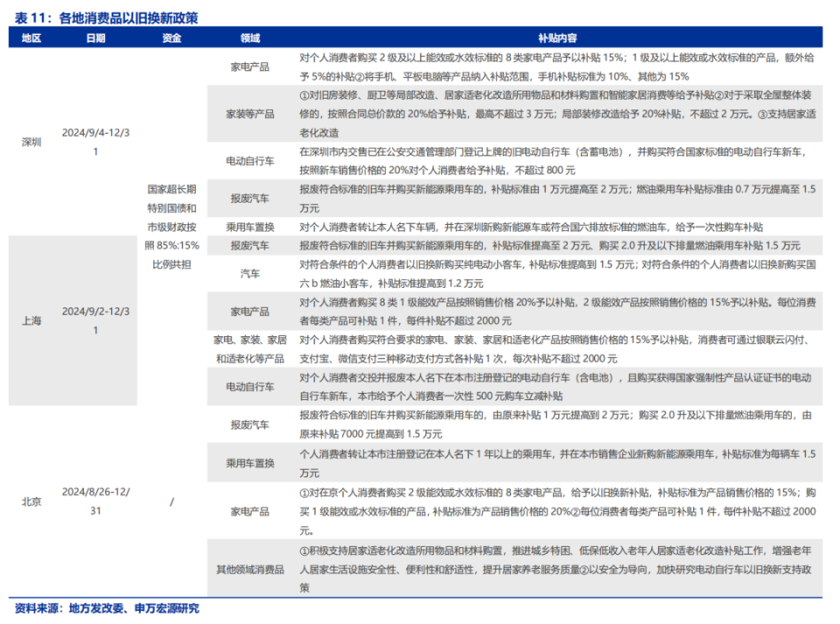Select Beijing's '报废汽车' domain cell
840x624 pixels.
(249, 424)
